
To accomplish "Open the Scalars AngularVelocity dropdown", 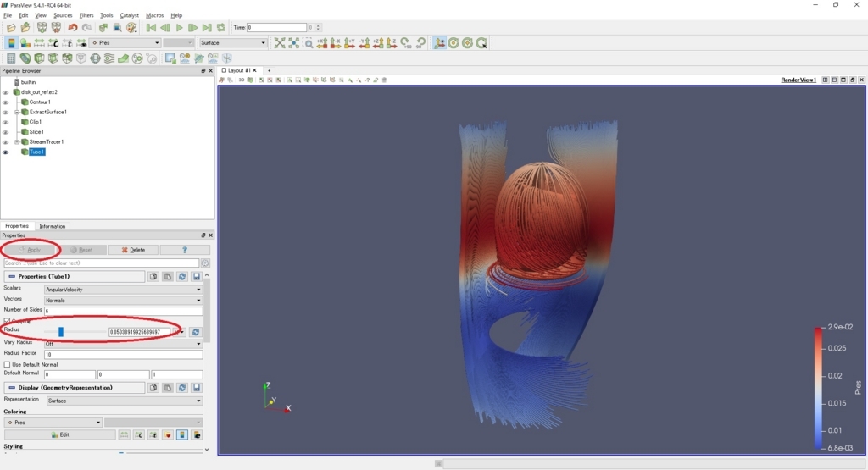I will [x=123, y=289].
